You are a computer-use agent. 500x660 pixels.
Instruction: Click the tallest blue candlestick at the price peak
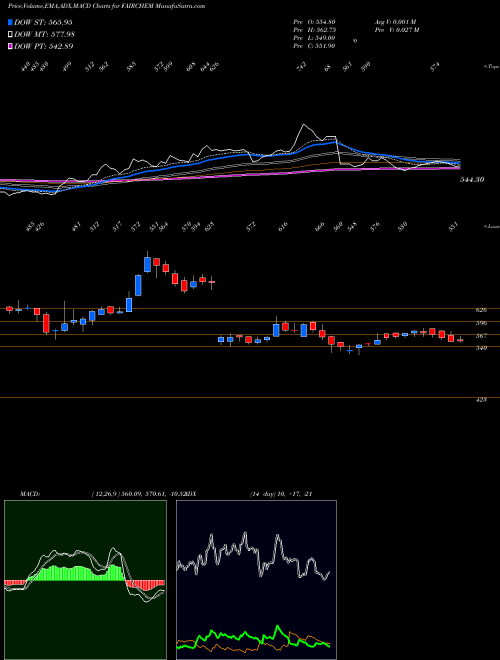(147, 264)
